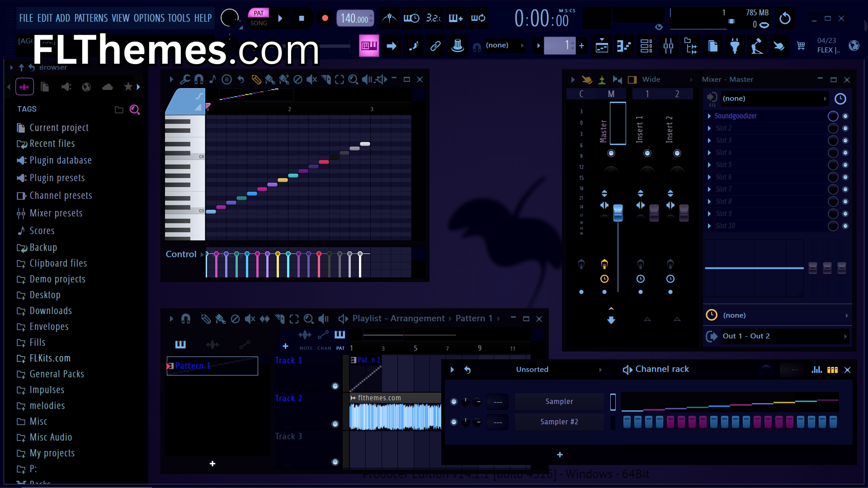Toggle Playlist magnet snap icon
Image resolution: width=868 pixels, height=488 pixels.
185,319
